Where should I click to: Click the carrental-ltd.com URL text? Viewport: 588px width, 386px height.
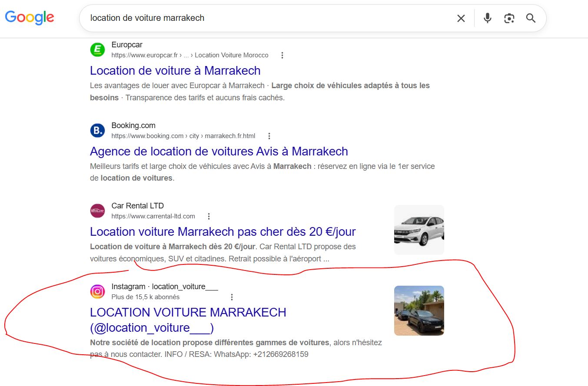(153, 216)
